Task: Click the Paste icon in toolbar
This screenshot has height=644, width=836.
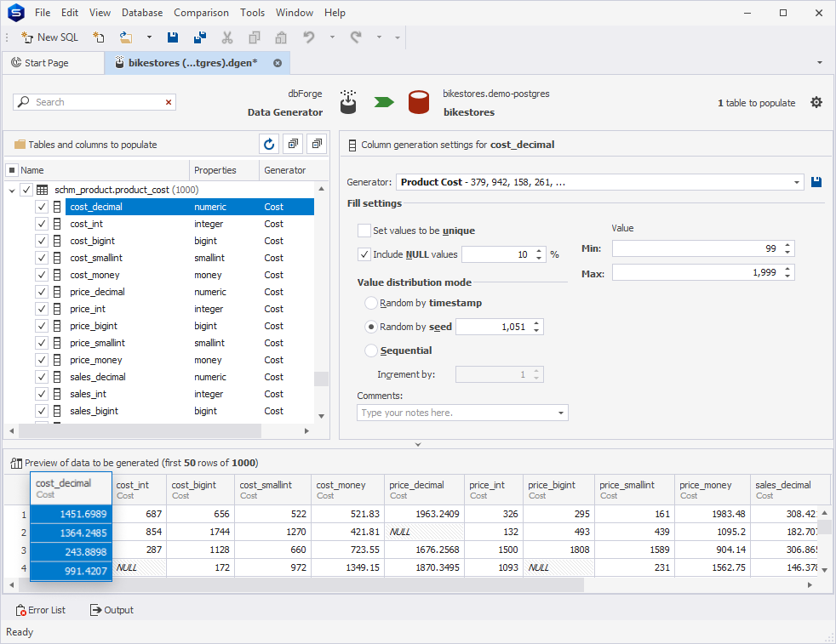Action: 281,37
